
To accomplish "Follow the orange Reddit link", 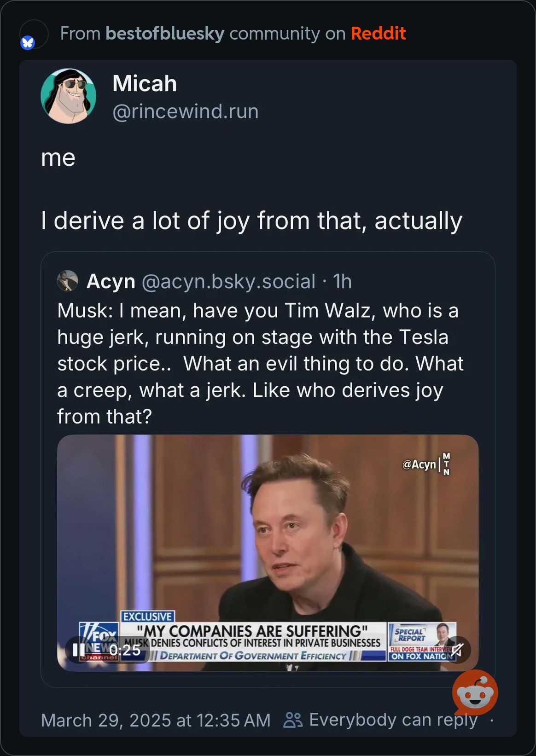I will tap(378, 34).
